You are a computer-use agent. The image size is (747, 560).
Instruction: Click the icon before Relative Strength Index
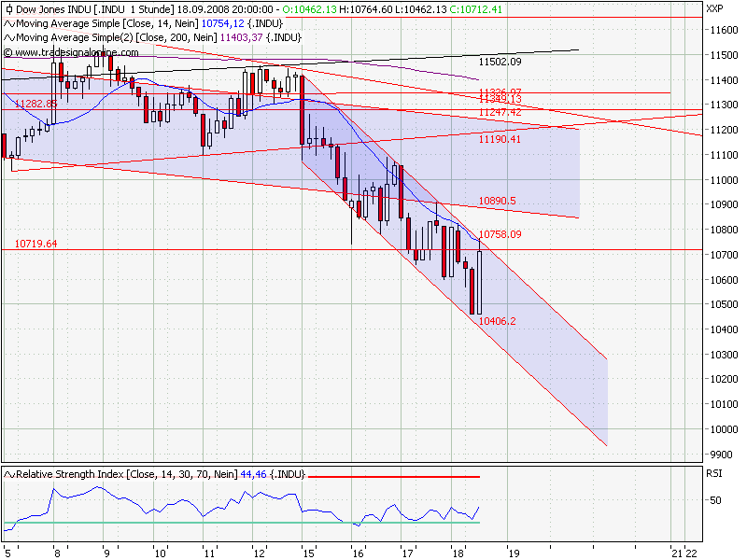click(x=9, y=474)
